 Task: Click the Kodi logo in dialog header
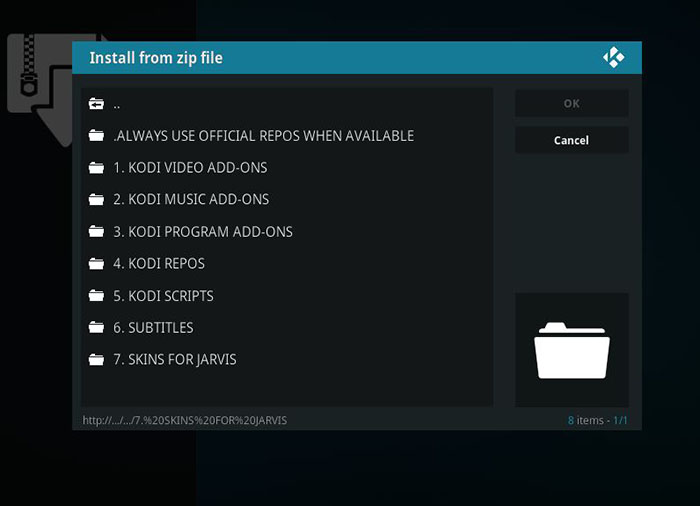[x=614, y=57]
